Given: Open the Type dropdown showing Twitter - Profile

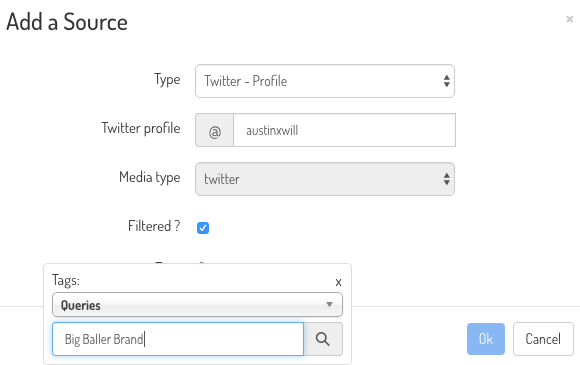Looking at the screenshot, I should [325, 81].
